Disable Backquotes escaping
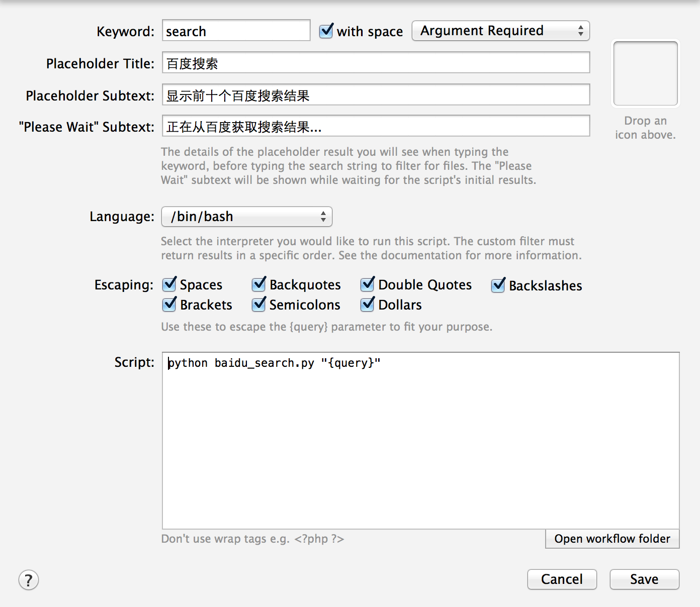This screenshot has width=700, height=607. (259, 284)
